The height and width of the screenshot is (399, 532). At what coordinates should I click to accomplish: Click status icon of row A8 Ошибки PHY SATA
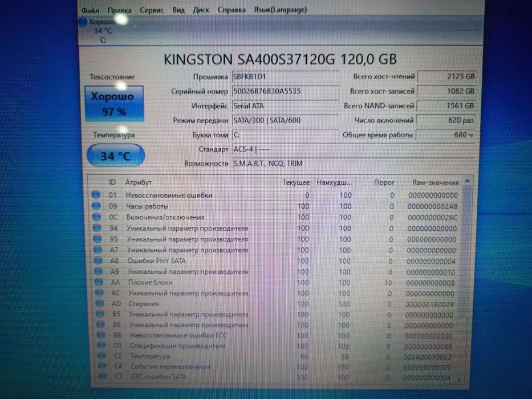coord(98,260)
